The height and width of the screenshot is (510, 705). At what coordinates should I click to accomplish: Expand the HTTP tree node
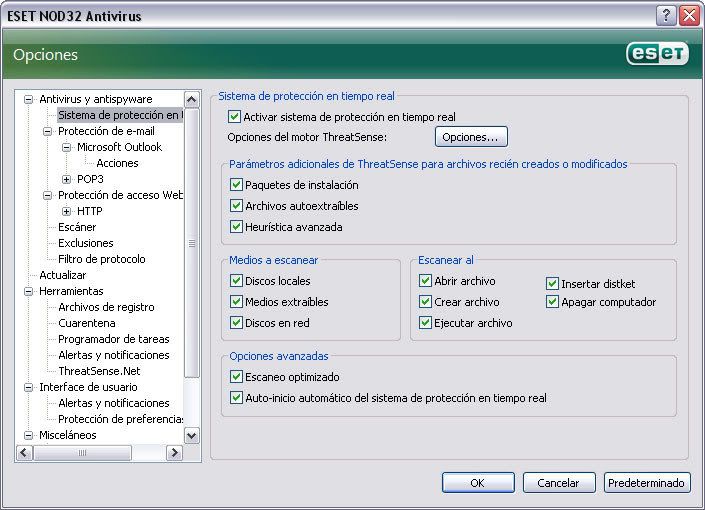67,211
